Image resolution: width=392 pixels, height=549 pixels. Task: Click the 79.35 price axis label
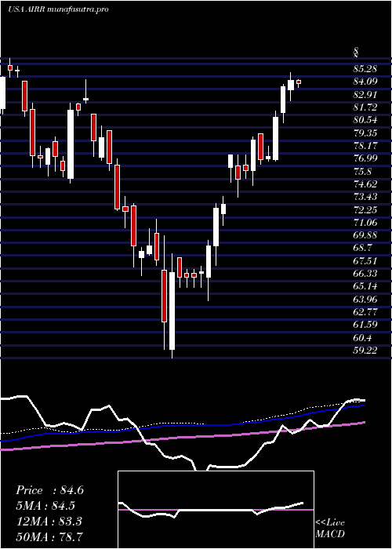pos(365,133)
